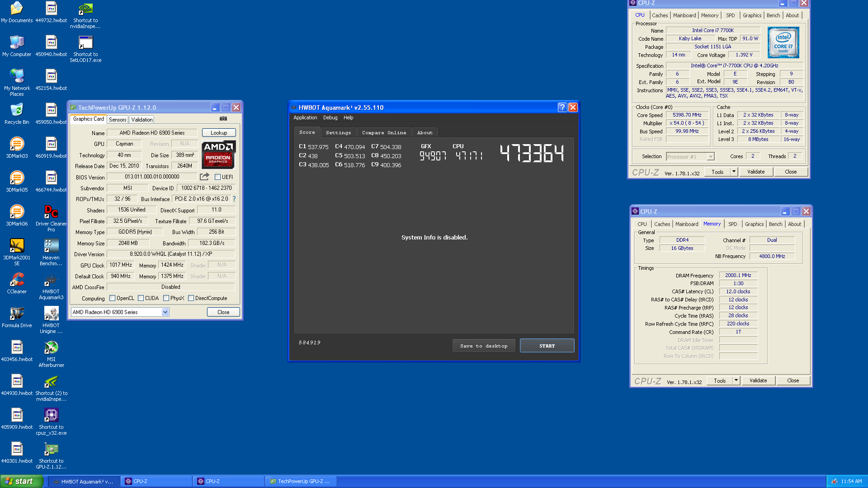Click START button in Aquamark
Screen dimensions: 868x488
(547, 346)
